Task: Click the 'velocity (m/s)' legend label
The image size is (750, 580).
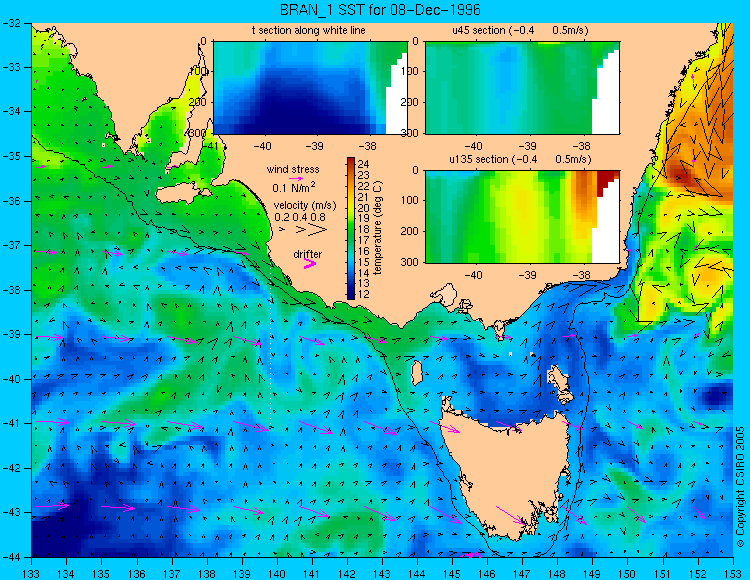Action: 305,206
